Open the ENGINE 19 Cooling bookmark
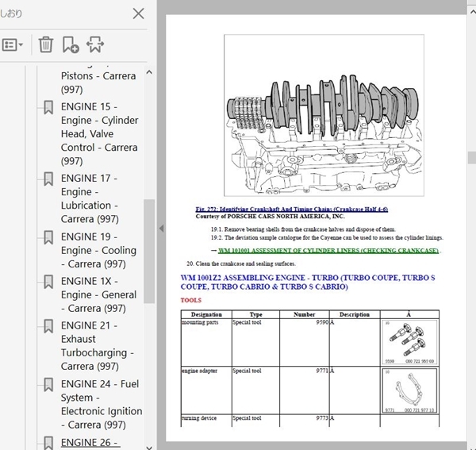The width and height of the screenshot is (476, 450). click(98, 250)
